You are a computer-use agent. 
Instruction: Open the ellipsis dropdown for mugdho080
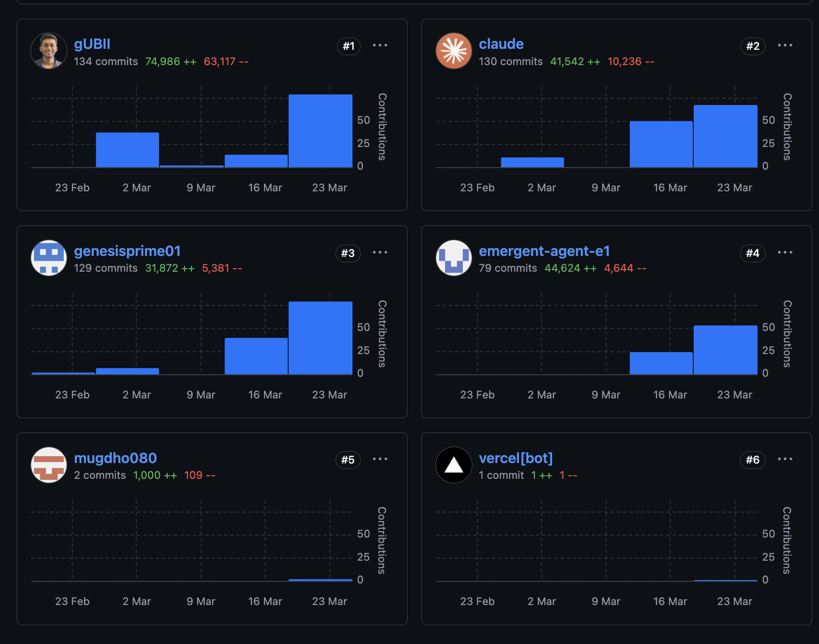point(380,459)
